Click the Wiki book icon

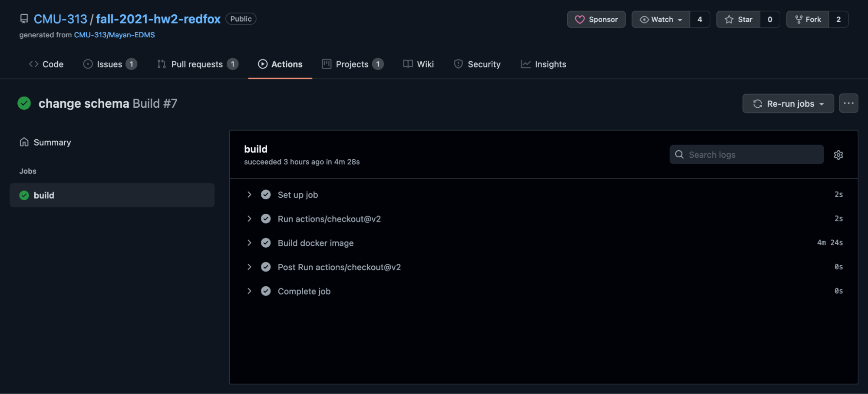coord(407,64)
